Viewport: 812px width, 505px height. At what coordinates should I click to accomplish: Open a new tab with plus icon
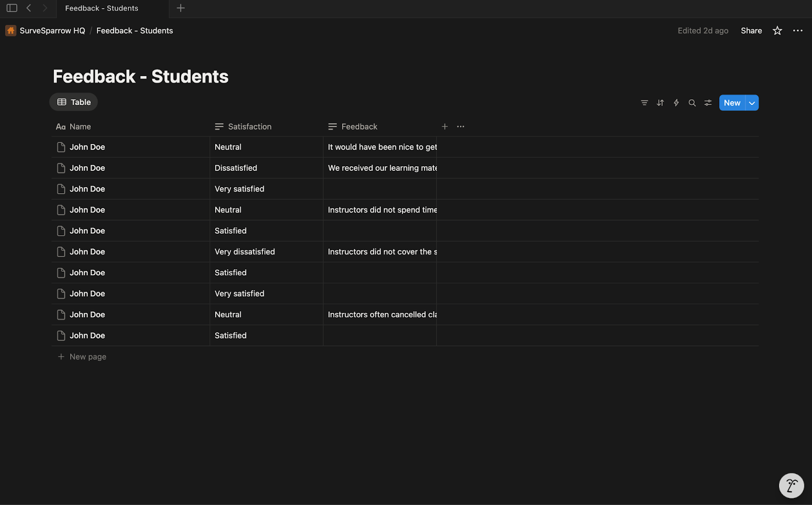point(181,8)
